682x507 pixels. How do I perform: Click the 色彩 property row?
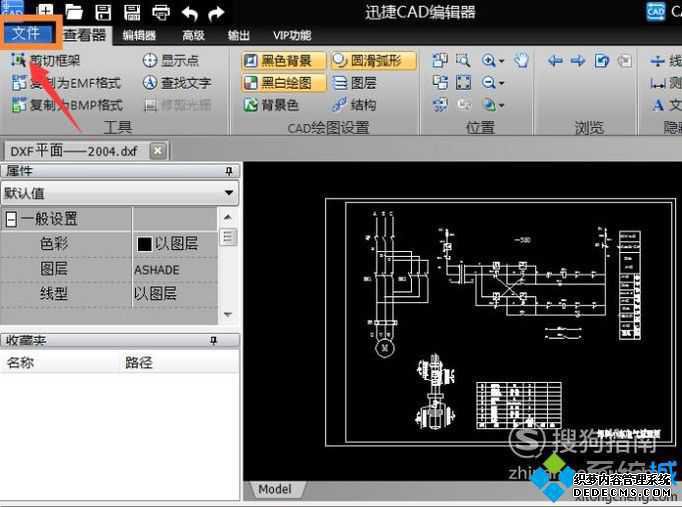point(109,243)
